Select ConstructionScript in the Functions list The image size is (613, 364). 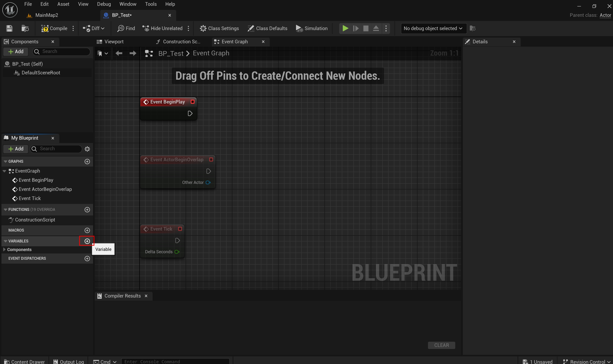coord(35,220)
